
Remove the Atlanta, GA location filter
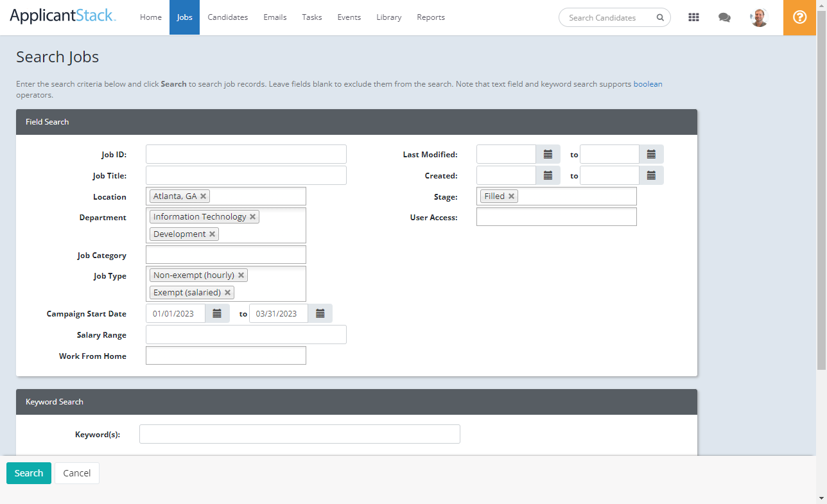point(204,196)
